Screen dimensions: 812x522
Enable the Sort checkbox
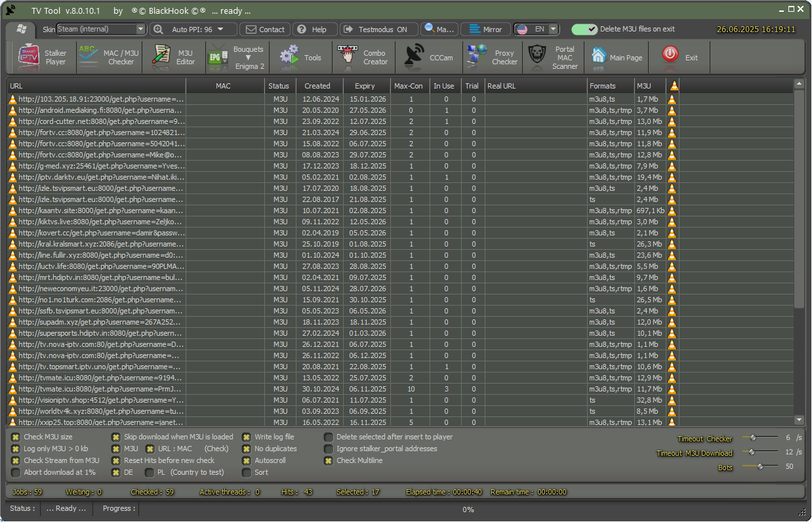coord(247,473)
